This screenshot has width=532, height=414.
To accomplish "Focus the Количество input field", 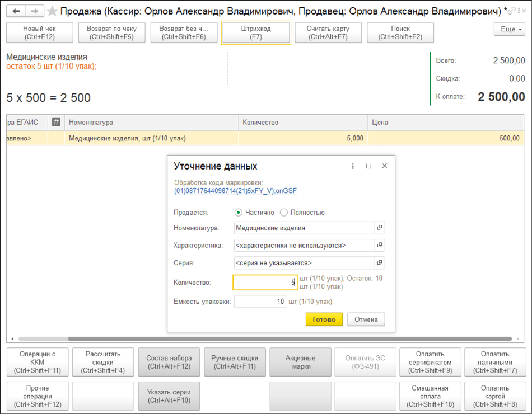I will point(265,283).
